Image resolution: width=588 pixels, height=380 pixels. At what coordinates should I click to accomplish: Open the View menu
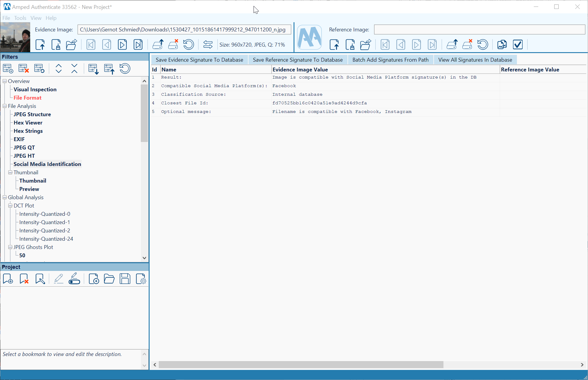[x=36, y=18]
